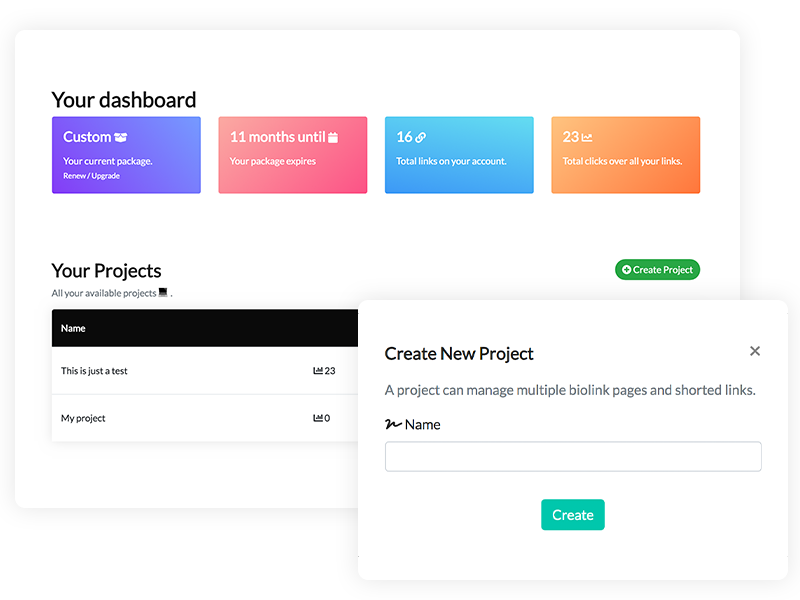The height and width of the screenshot is (600, 800).
Task: Click the Name column header in projects table
Action: (x=73, y=328)
